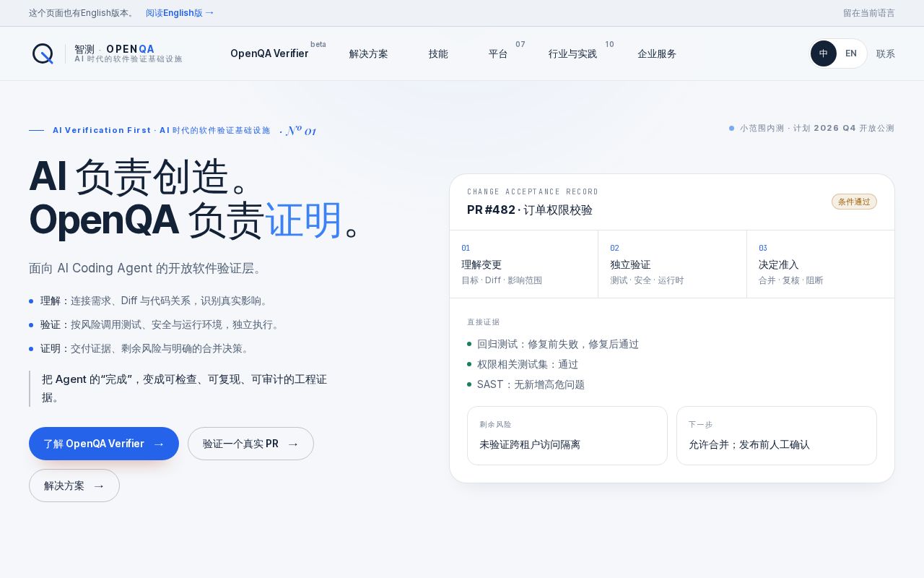Click the 联系 link in header

886,53
